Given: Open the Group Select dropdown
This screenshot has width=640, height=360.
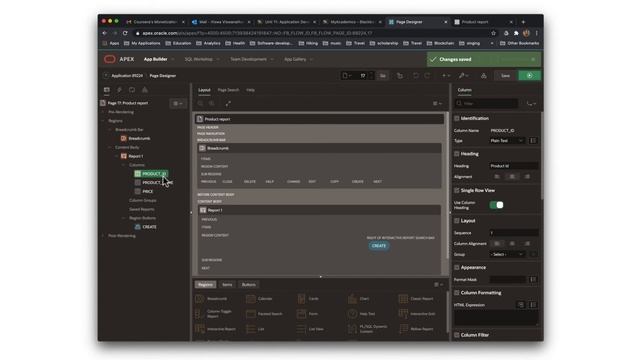Looking at the screenshot, I should point(507,254).
